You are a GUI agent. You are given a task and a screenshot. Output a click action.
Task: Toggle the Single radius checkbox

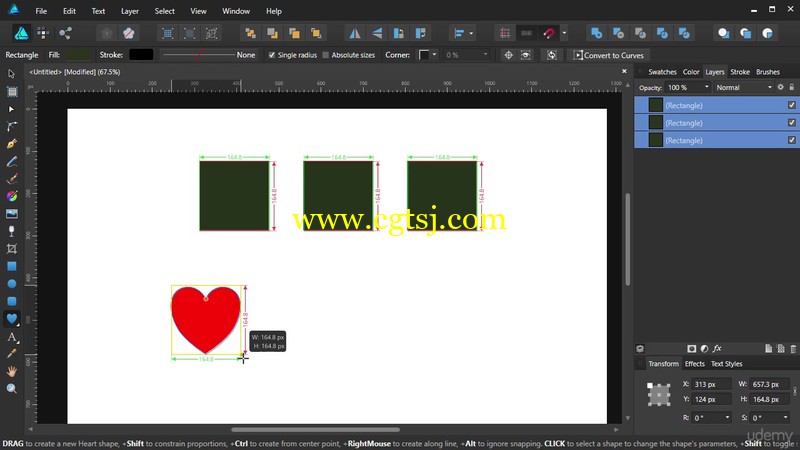(271, 55)
